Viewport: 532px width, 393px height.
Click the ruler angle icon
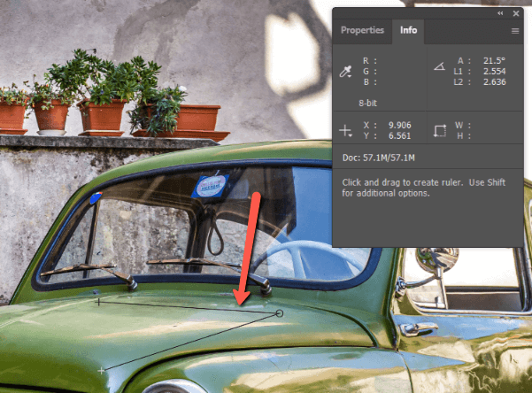click(438, 67)
